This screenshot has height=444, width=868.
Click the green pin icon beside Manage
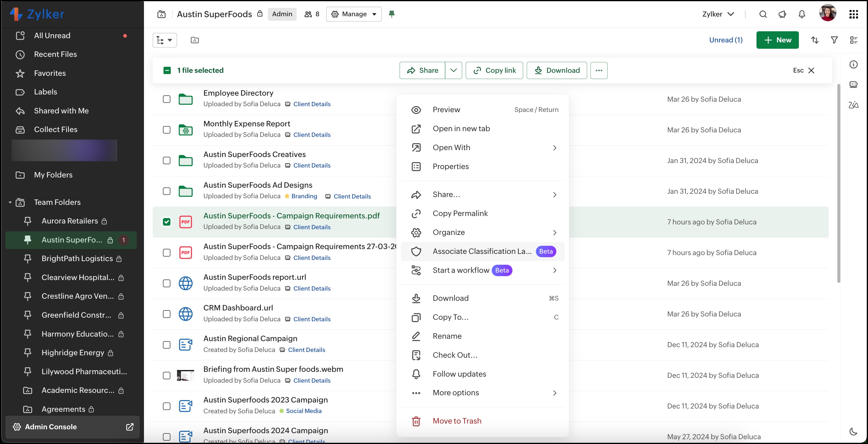click(392, 14)
